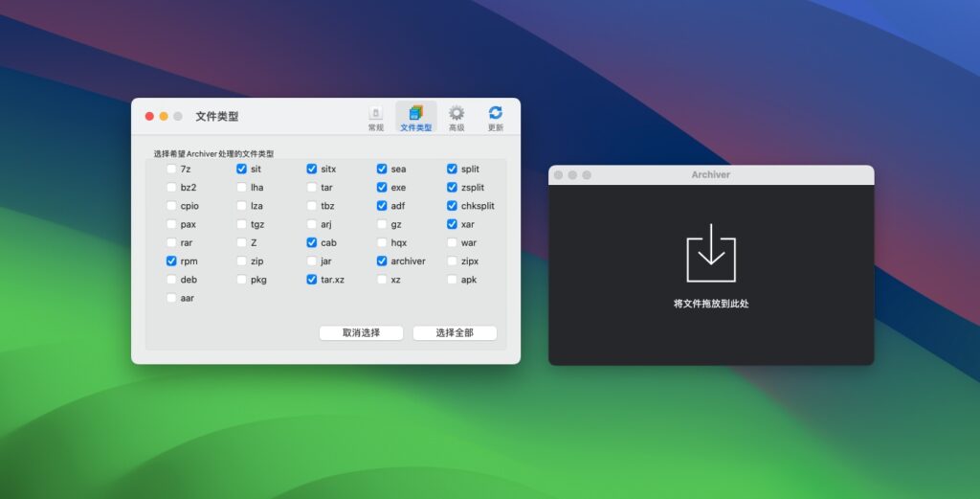The image size is (980, 499).
Task: Enable the pax checkbox
Action: pos(171,224)
